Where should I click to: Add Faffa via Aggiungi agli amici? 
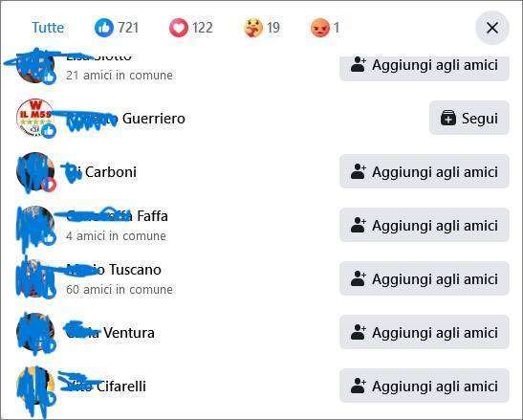coord(425,225)
